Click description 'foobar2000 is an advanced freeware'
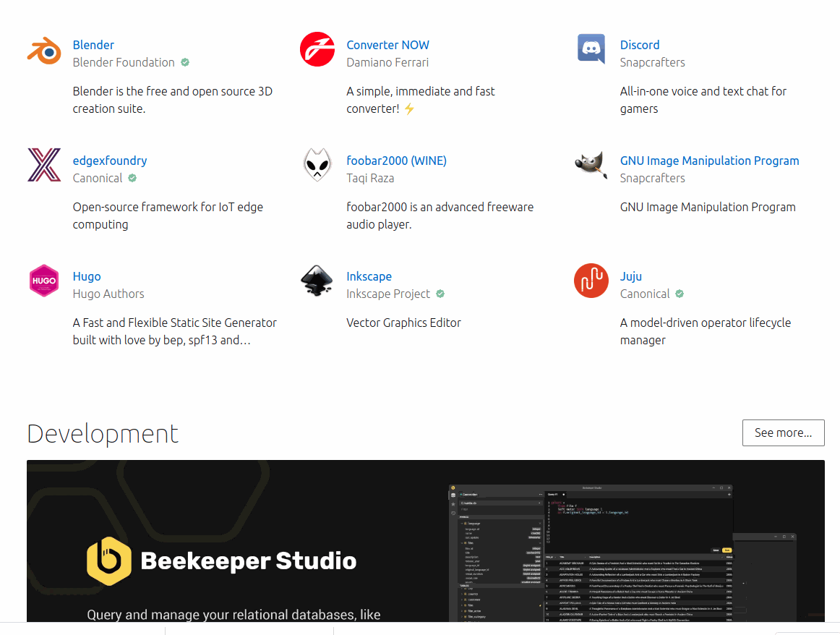840x635 pixels. point(440,216)
